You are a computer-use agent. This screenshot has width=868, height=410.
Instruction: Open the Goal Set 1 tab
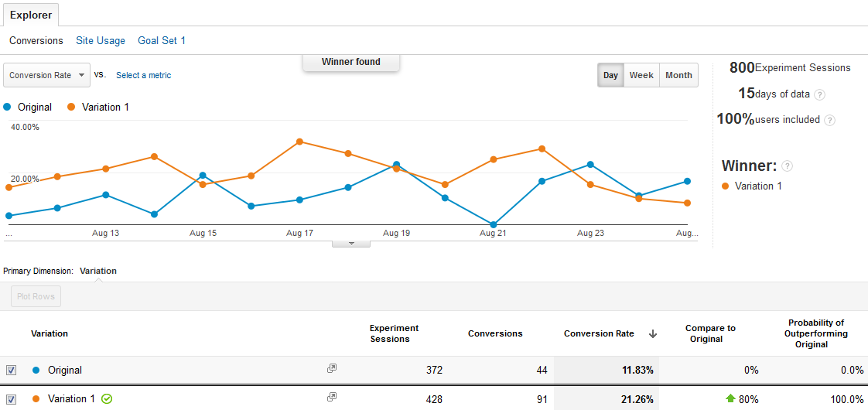pyautogui.click(x=162, y=40)
